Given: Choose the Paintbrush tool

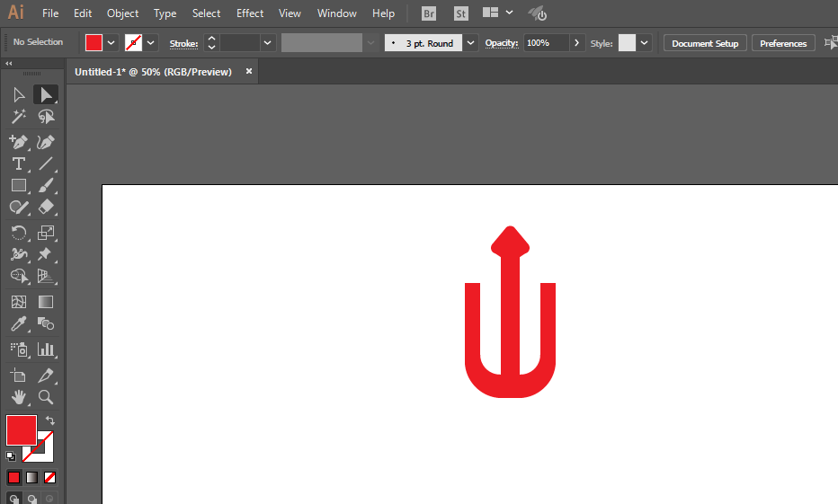Looking at the screenshot, I should pyautogui.click(x=46, y=185).
